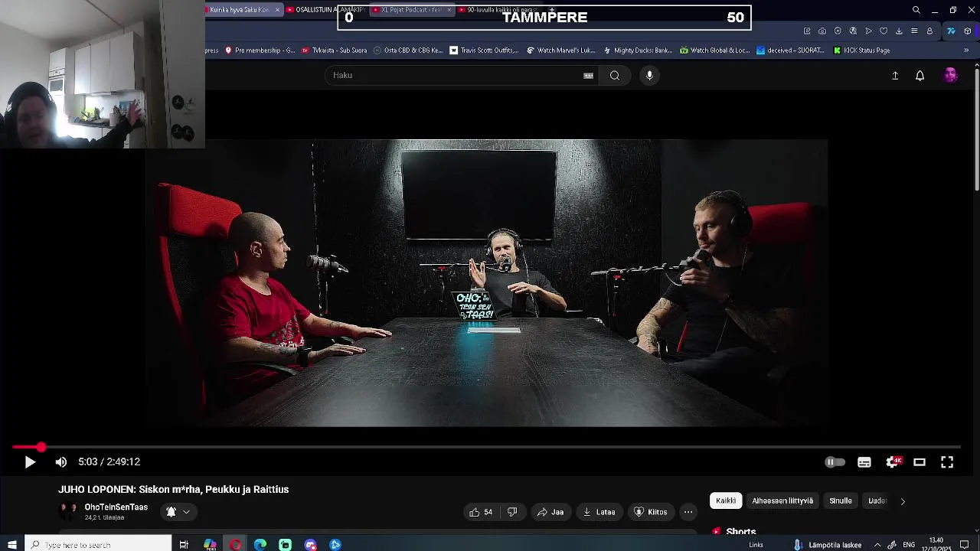This screenshot has width=980, height=551.
Task: Click the browser heart bookmarks icon
Action: pyautogui.click(x=884, y=31)
